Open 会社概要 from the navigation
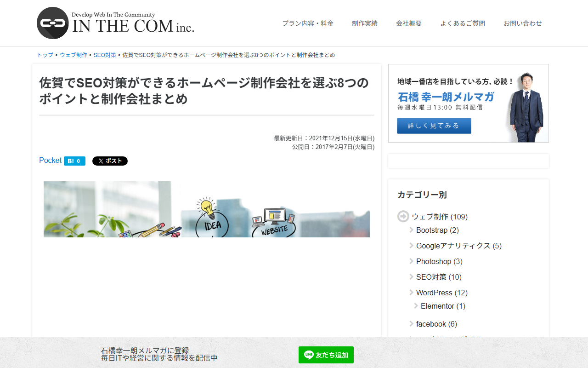 pyautogui.click(x=409, y=23)
